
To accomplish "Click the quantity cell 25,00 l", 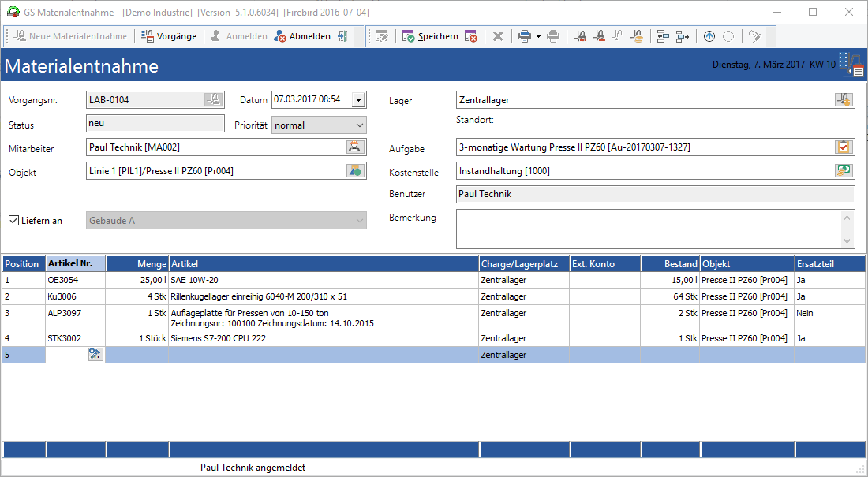I will pos(137,280).
